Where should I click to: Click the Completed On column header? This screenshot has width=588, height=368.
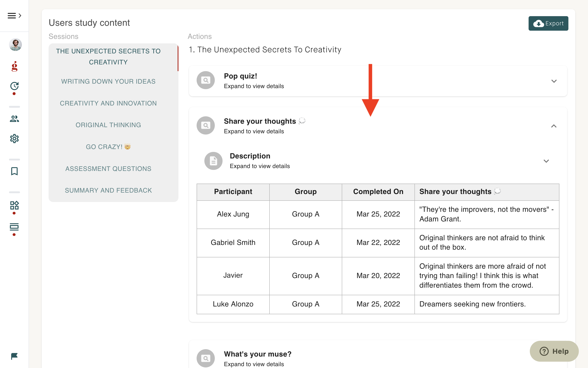click(x=378, y=192)
